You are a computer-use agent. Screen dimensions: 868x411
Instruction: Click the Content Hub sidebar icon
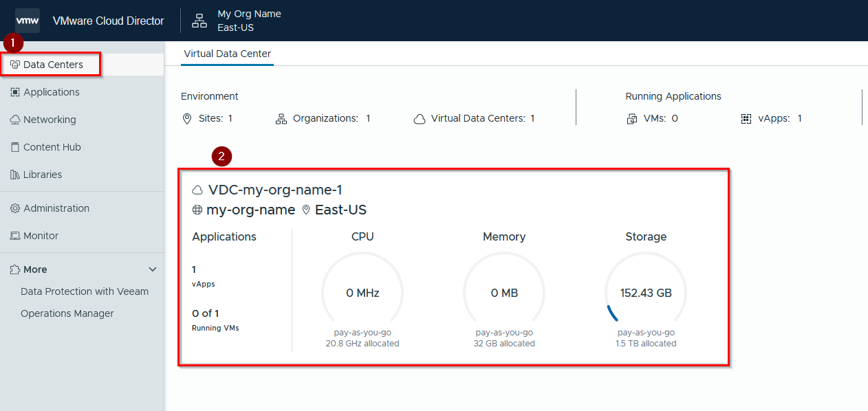pos(15,147)
